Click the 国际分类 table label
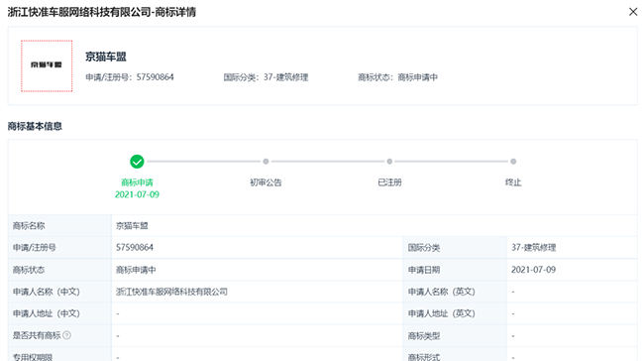The width and height of the screenshot is (644, 361). point(424,248)
